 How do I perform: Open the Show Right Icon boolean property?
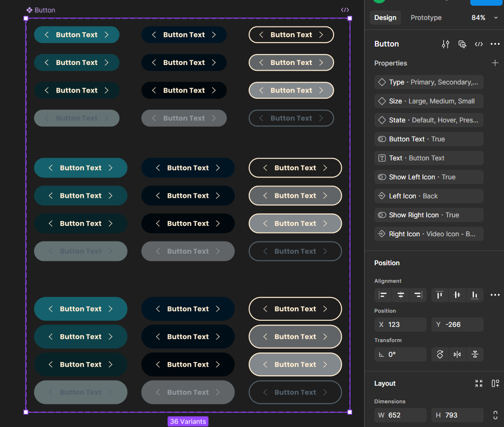[429, 215]
